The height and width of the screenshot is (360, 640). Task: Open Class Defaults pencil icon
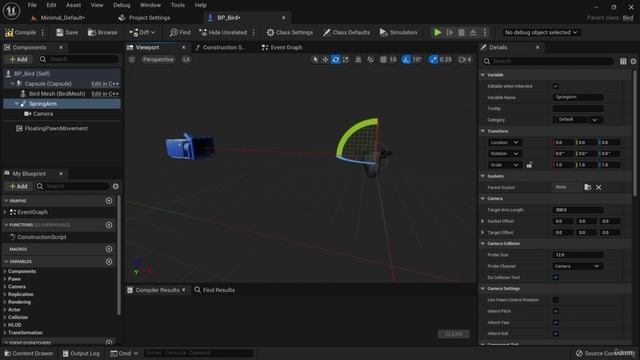tap(327, 32)
